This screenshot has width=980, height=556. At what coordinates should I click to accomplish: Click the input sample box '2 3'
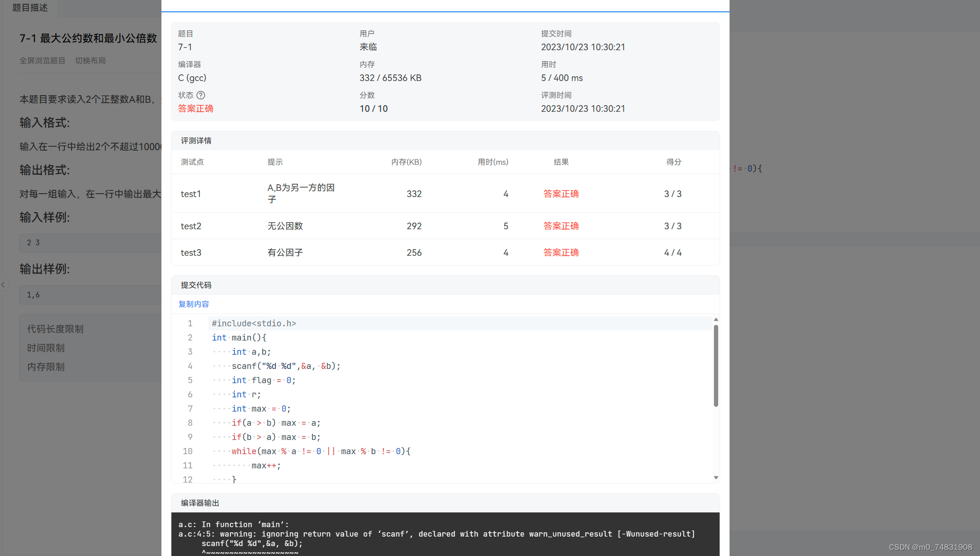[x=90, y=242]
